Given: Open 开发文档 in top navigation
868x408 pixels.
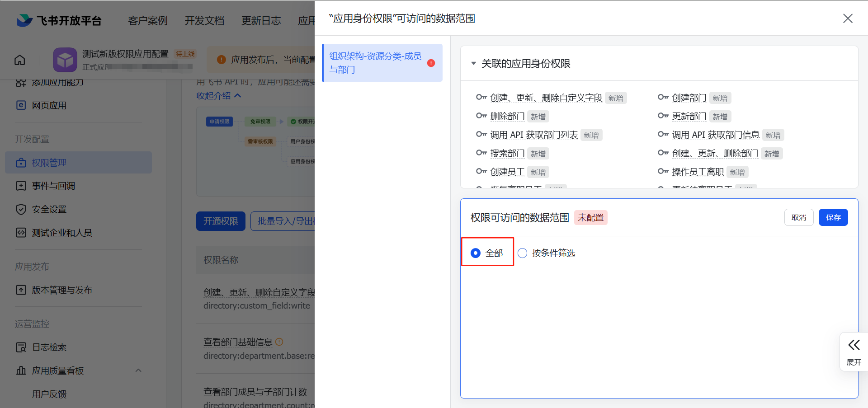Looking at the screenshot, I should [x=204, y=21].
